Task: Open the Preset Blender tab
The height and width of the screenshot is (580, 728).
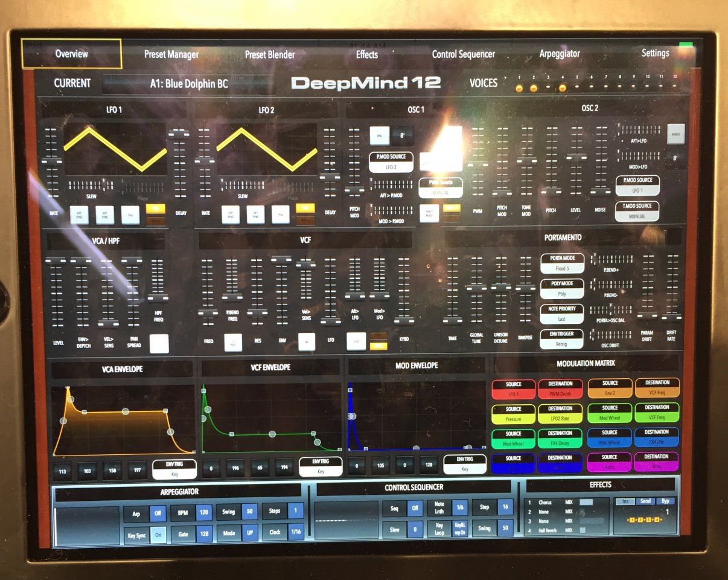Action: (270, 54)
